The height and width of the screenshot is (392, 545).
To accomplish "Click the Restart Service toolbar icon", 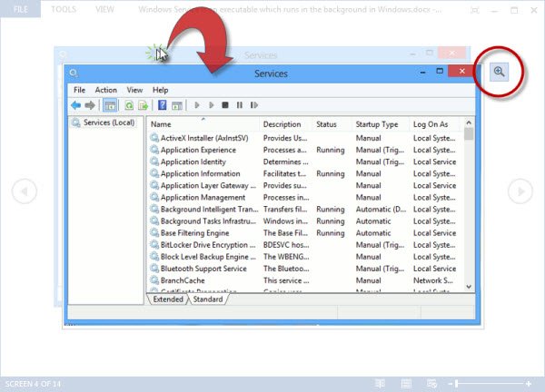I will (x=254, y=105).
